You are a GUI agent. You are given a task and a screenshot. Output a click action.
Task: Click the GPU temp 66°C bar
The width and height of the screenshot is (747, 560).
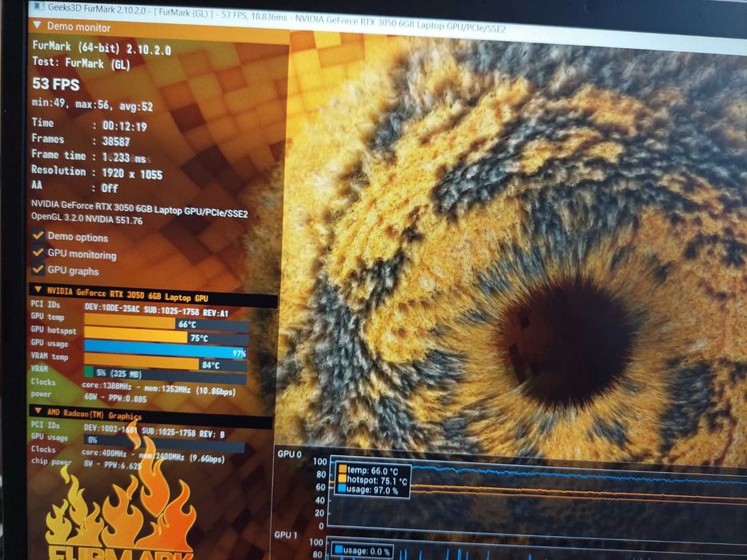167,324
